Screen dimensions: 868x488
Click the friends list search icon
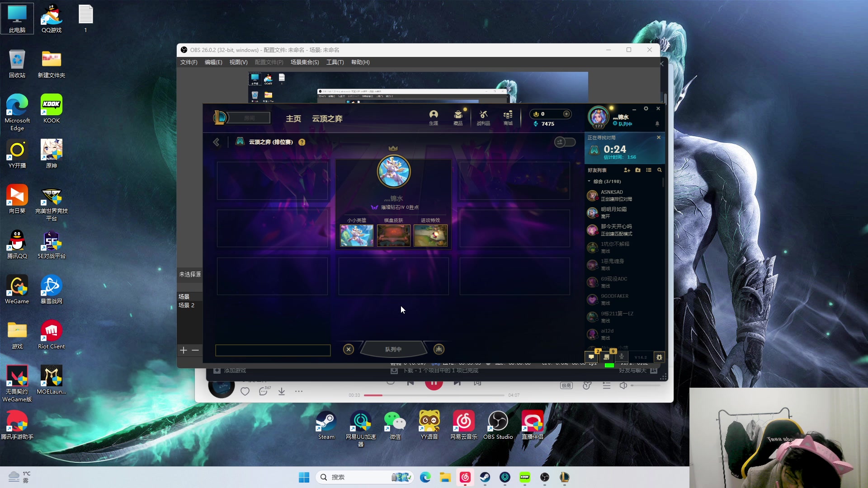point(660,170)
